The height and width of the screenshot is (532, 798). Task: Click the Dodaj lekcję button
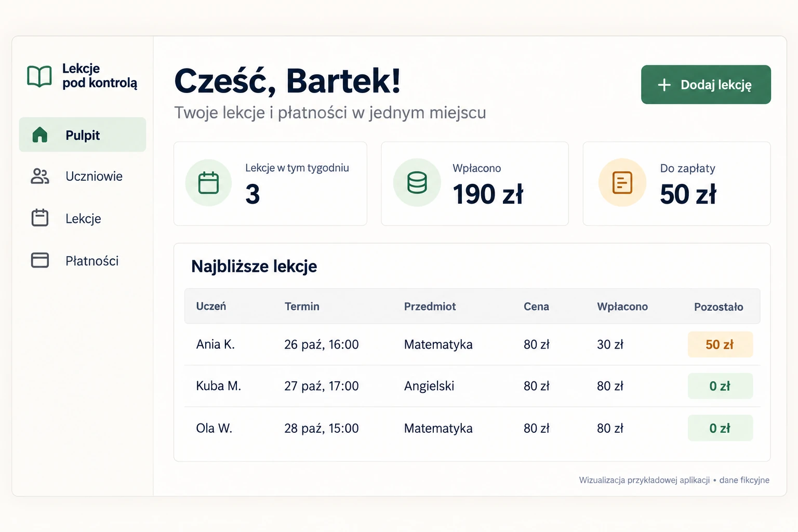[706, 85]
